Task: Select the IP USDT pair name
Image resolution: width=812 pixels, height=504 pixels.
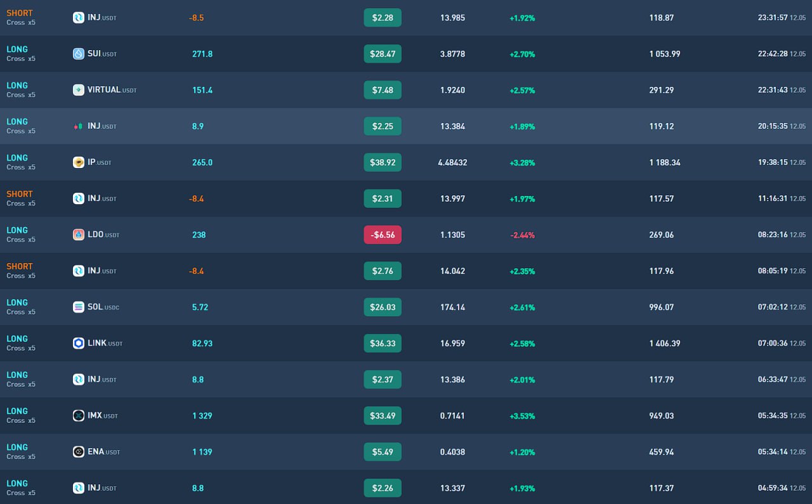Action: tap(100, 162)
